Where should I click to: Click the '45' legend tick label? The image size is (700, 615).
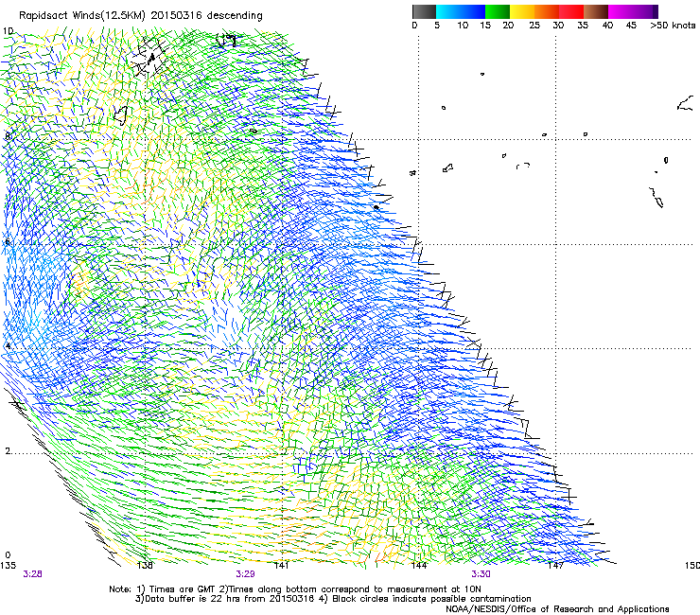(631, 26)
